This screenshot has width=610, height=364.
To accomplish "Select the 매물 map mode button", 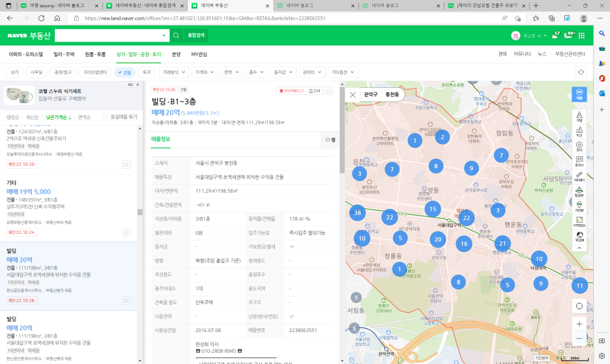I will [579, 94].
